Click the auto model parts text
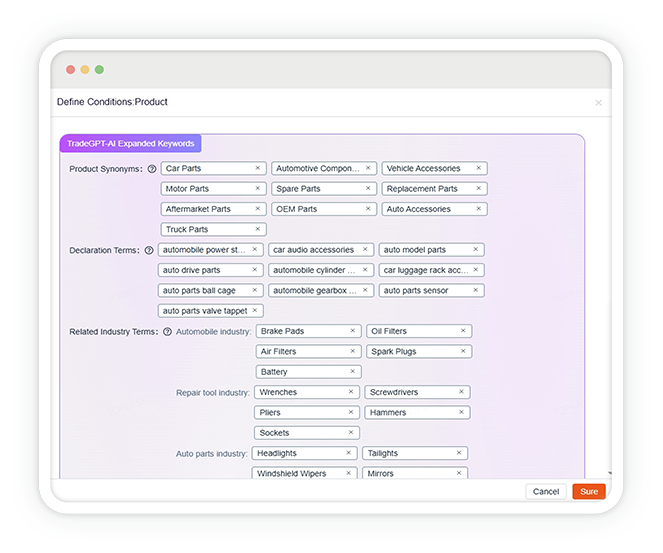 (x=415, y=250)
